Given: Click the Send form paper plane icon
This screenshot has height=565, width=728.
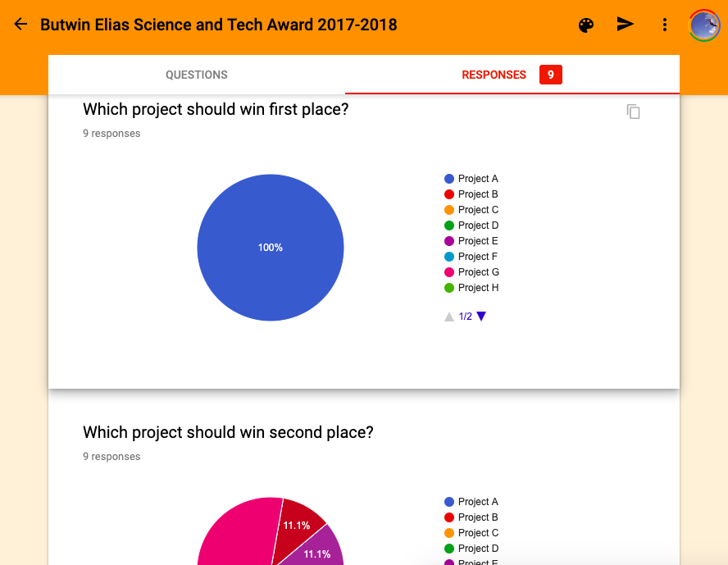Looking at the screenshot, I should [626, 25].
